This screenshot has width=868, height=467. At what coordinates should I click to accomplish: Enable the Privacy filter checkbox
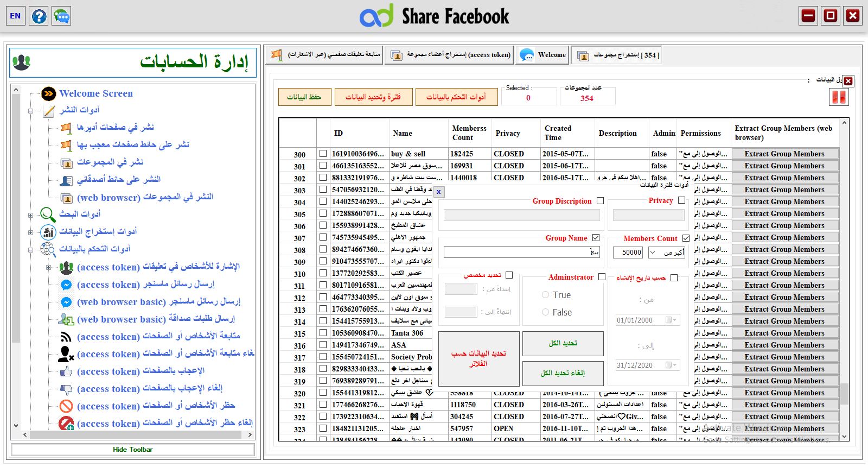point(681,200)
